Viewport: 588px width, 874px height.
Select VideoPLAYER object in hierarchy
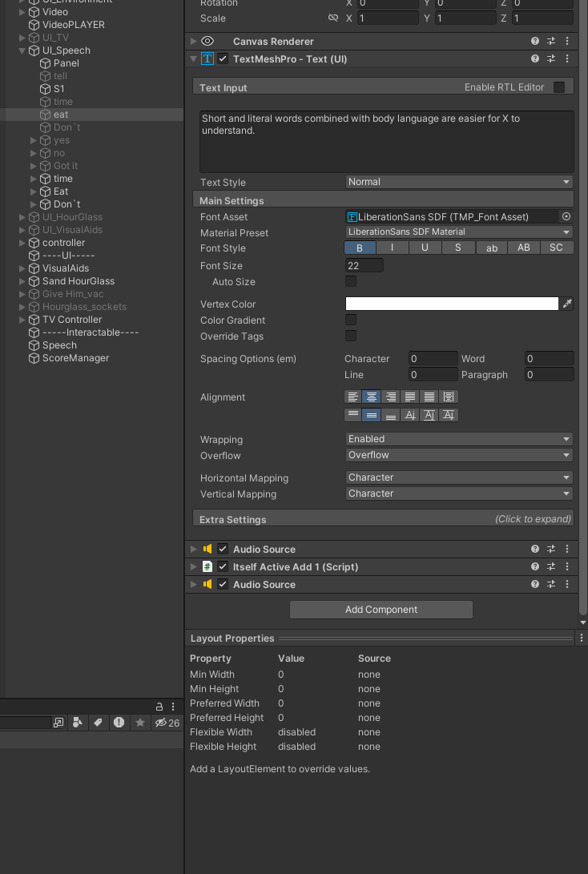tap(73, 25)
